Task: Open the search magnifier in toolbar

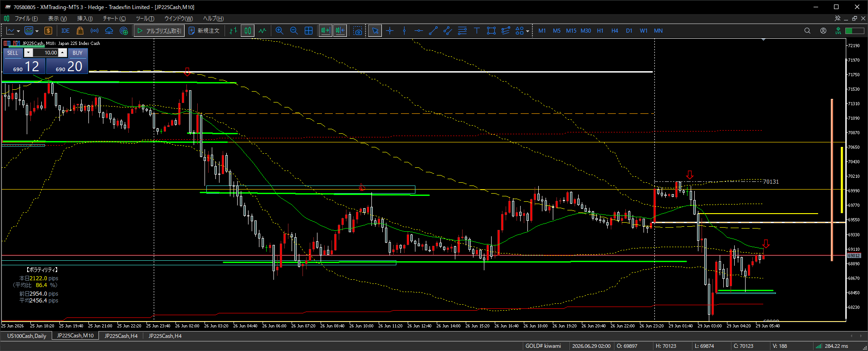Action: tap(807, 31)
